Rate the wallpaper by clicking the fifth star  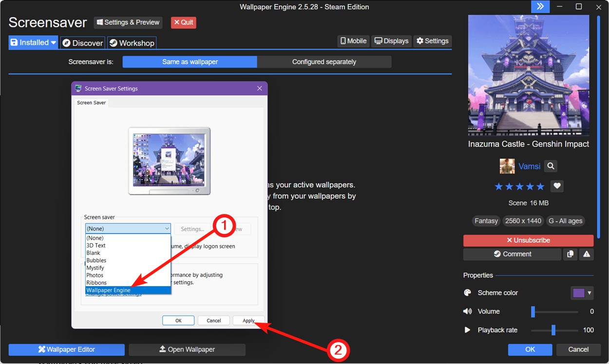540,186
